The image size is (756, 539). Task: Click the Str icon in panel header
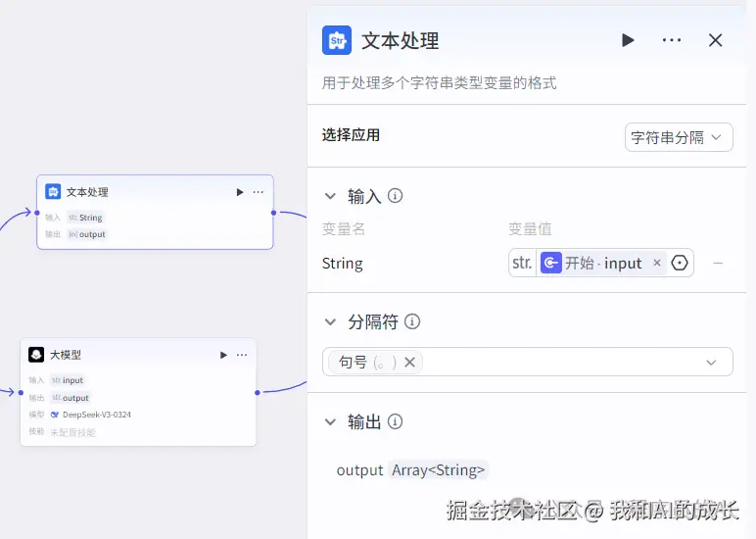(x=337, y=40)
